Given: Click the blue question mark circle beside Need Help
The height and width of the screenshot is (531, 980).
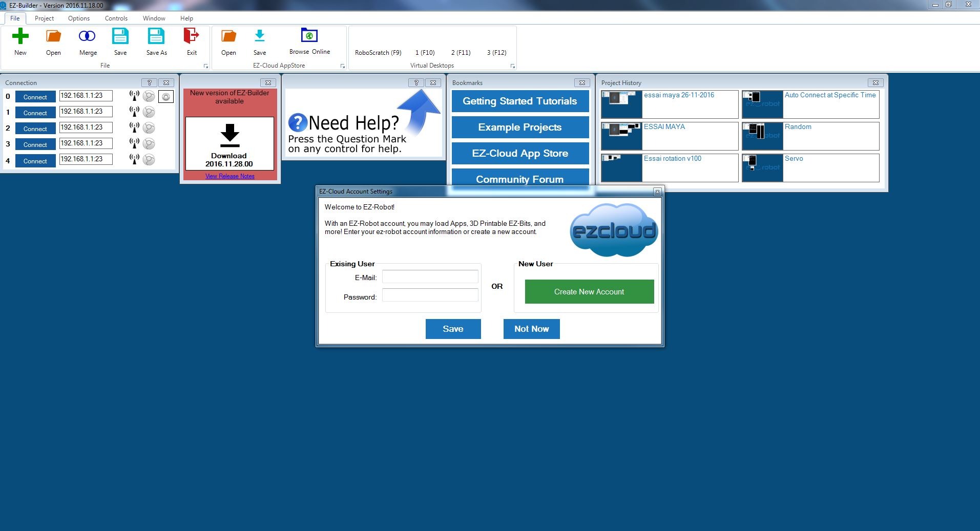Looking at the screenshot, I should pos(298,123).
